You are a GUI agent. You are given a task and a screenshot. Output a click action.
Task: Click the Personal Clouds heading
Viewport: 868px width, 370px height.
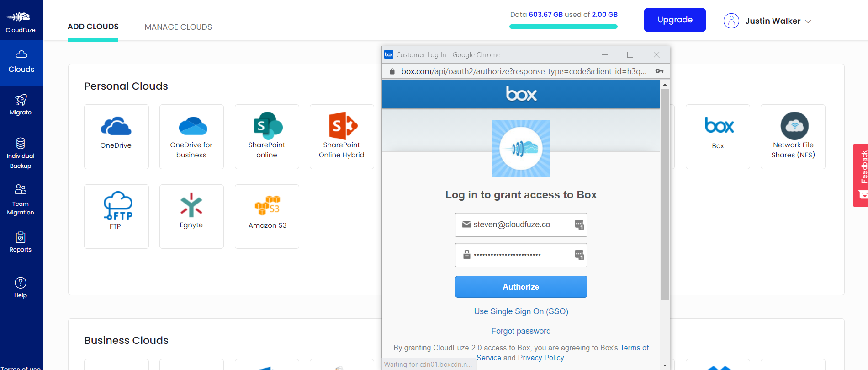[126, 86]
